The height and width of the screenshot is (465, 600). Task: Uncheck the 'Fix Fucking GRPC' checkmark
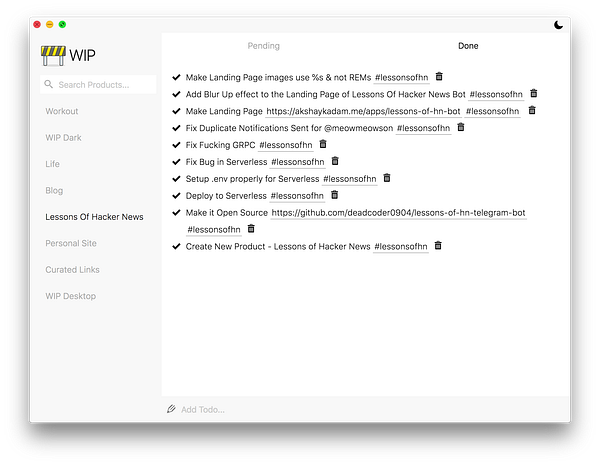(177, 144)
